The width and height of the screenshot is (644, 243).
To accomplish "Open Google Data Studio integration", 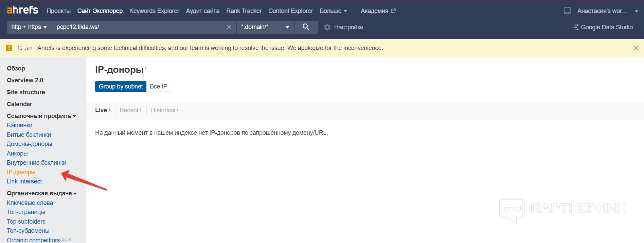I will 603,27.
